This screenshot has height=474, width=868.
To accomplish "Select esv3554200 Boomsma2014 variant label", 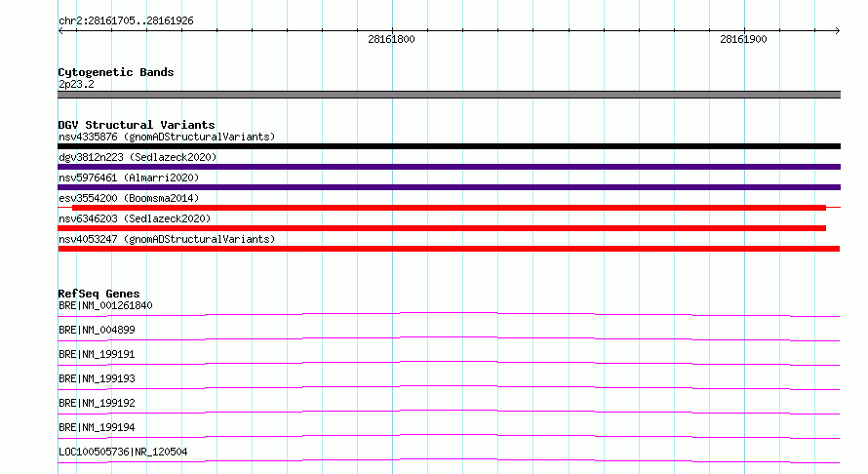I will pyautogui.click(x=129, y=198).
